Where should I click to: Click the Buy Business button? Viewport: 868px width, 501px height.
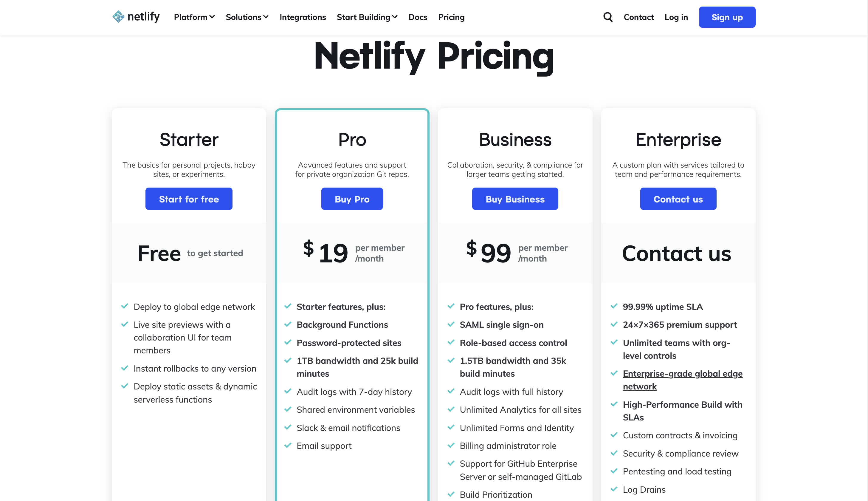tap(515, 199)
